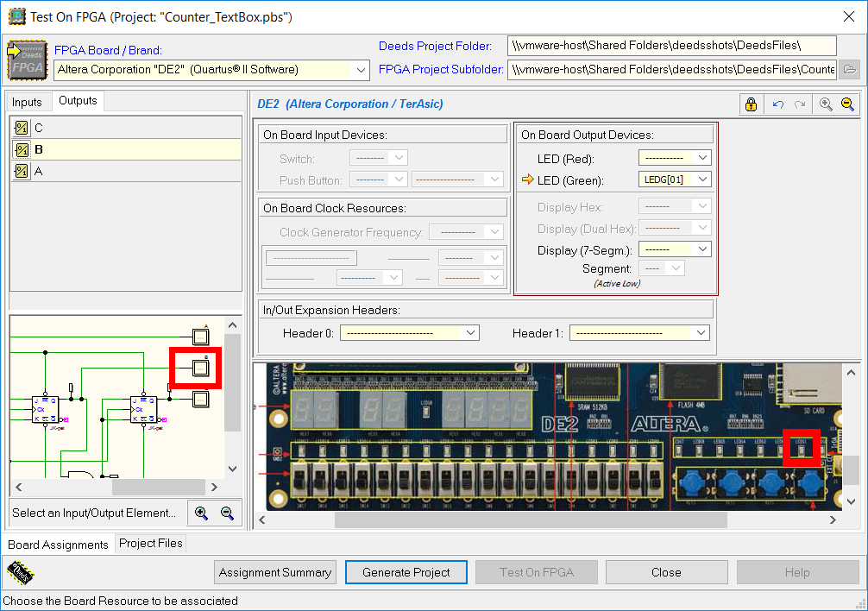868x611 pixels.
Task: Undo the last board assignment
Action: click(777, 104)
